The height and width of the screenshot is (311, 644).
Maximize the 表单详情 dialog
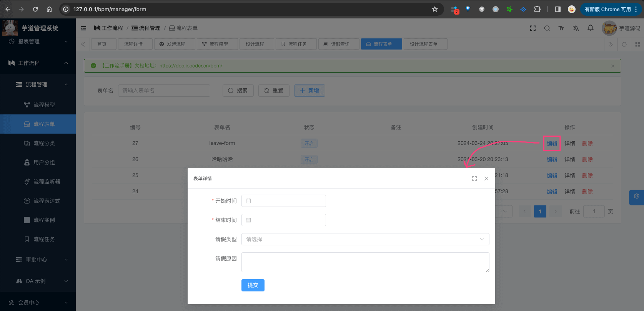(474, 179)
